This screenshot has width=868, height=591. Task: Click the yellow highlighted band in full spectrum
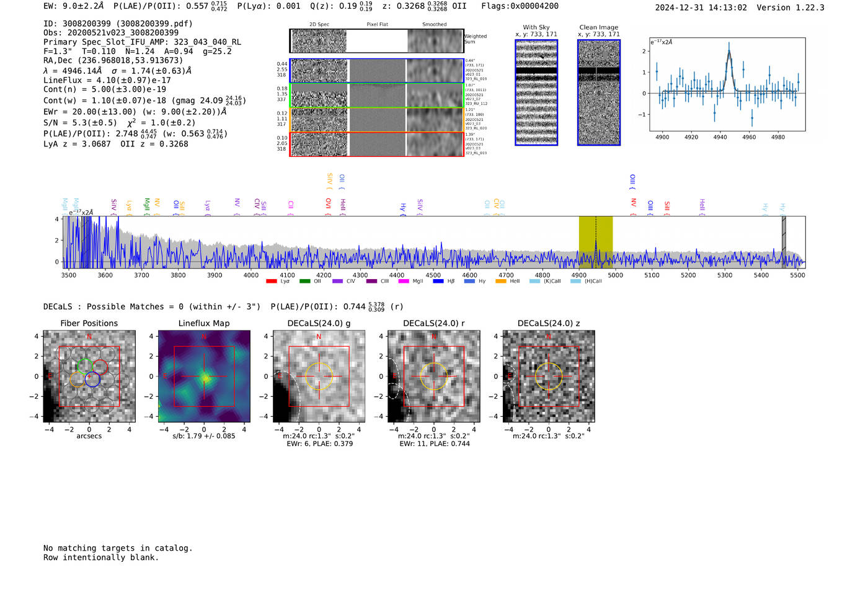click(x=596, y=242)
